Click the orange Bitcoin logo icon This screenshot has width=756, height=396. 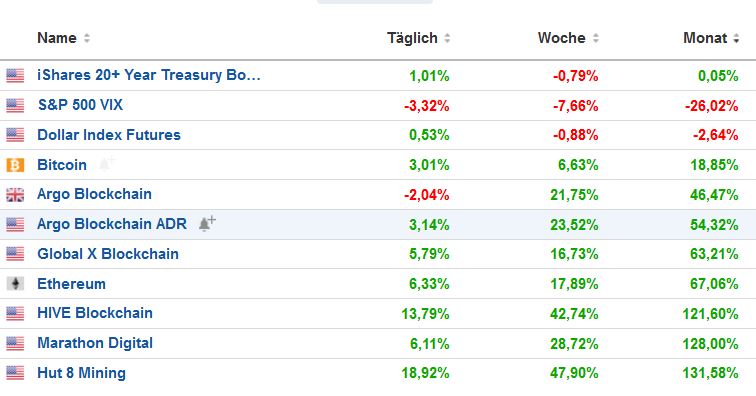tap(15, 165)
